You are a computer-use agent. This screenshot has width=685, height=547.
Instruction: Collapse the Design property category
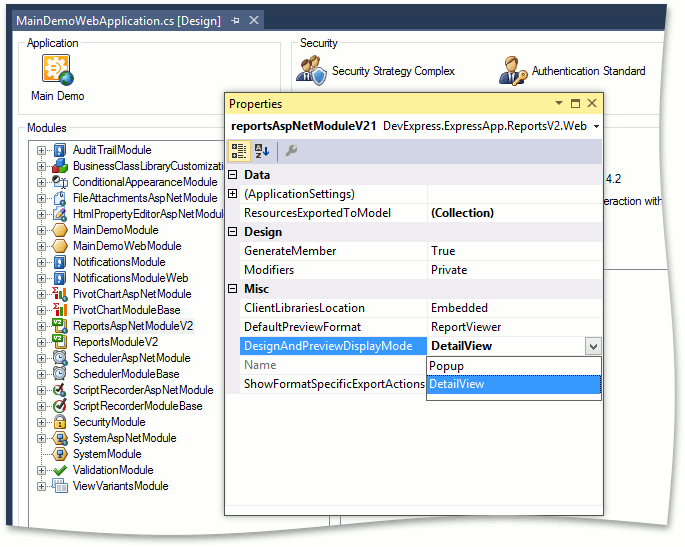(x=233, y=232)
